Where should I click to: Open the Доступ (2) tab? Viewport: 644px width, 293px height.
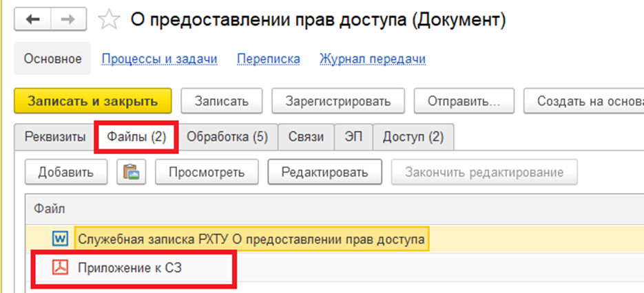coord(413,137)
